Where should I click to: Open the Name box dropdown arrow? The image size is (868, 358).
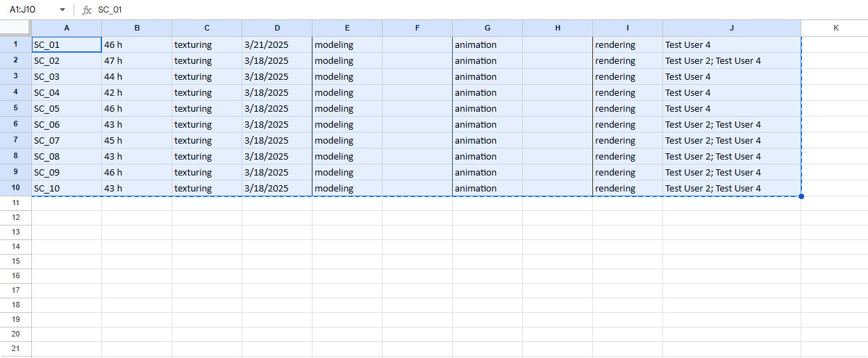click(62, 10)
